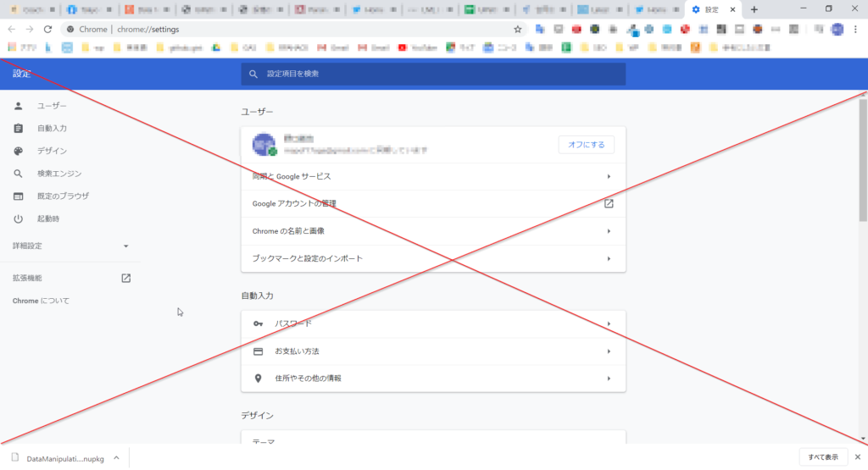
Task: Open Chrome の名前と画像 row arrow
Action: point(609,231)
